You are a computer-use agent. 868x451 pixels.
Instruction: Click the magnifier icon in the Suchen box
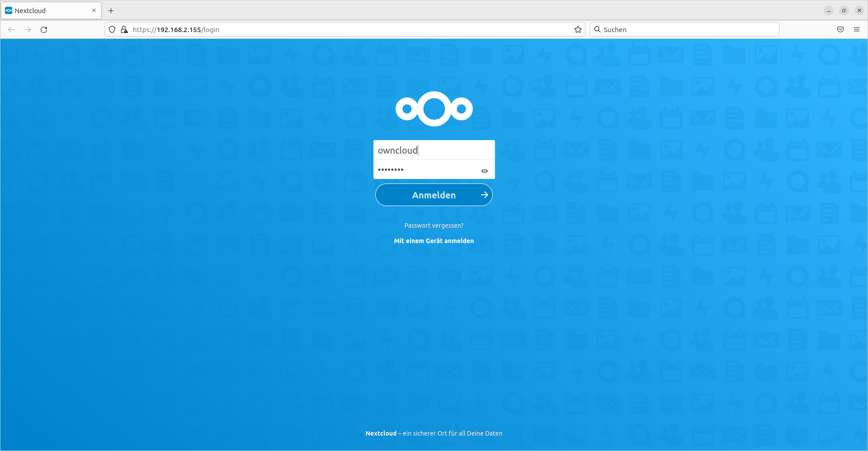click(597, 30)
